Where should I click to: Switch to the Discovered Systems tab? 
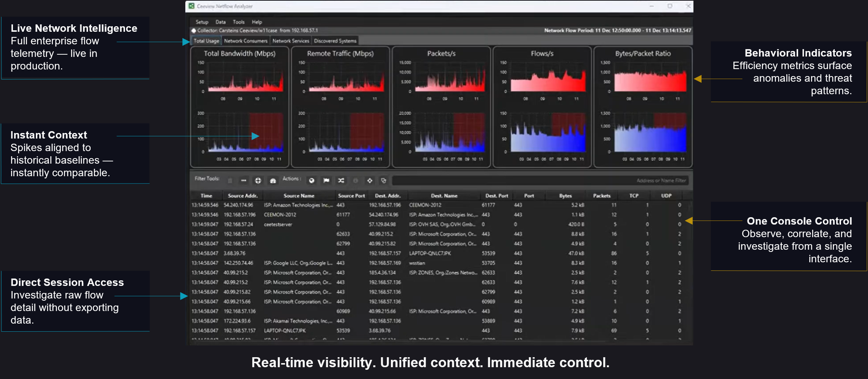coord(335,41)
